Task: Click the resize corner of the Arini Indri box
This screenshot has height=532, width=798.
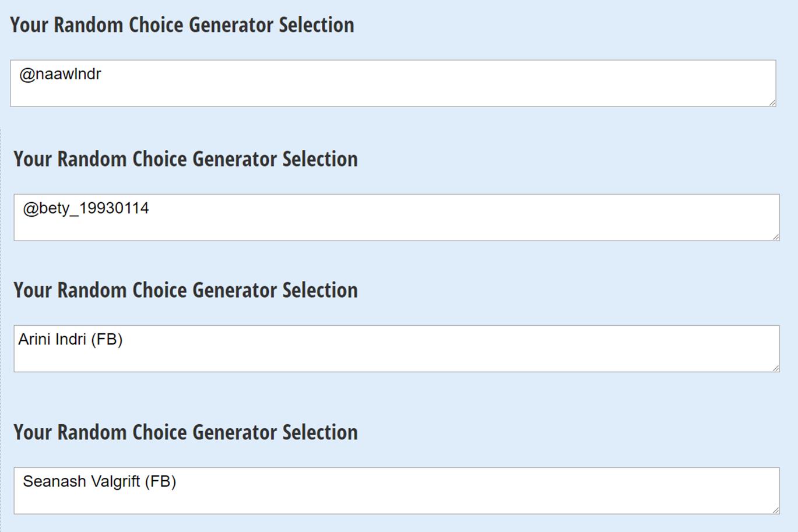Action: 775,368
